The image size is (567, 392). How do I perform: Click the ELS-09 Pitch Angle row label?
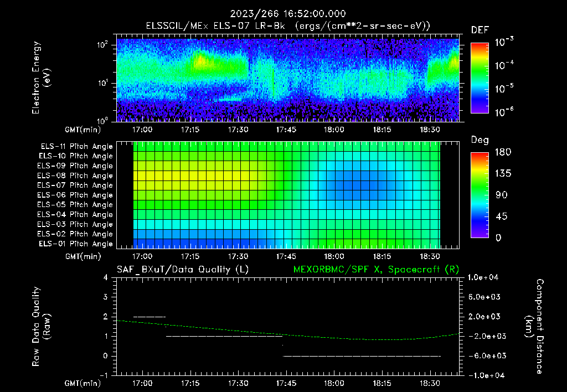75,166
